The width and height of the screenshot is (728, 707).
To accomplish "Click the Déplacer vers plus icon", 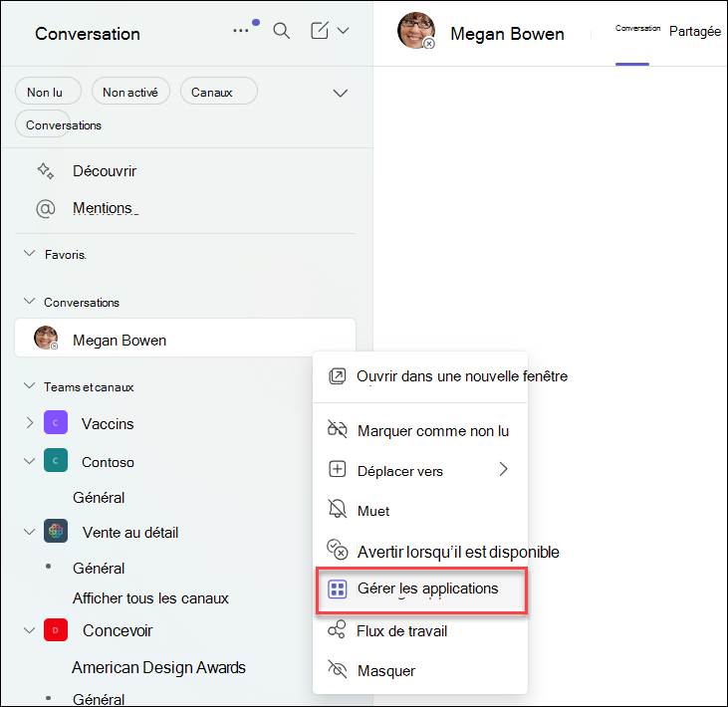I will (x=338, y=469).
